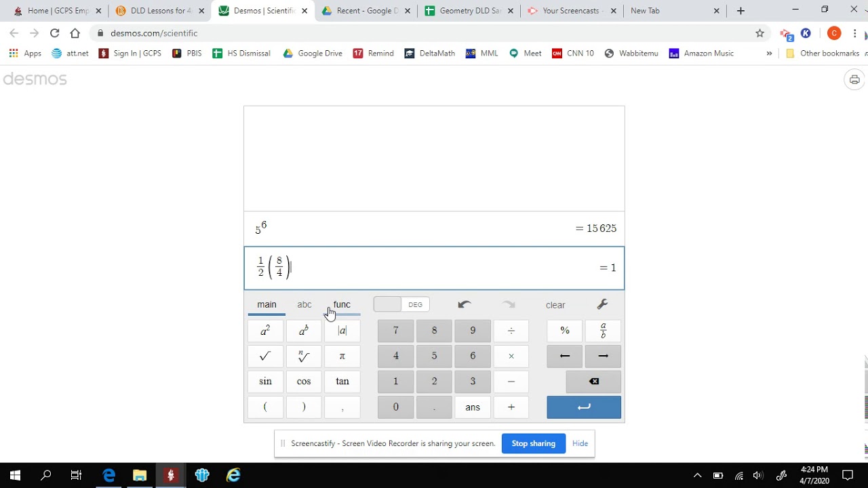This screenshot has width=868, height=488.
Task: Click the a squared exponent key
Action: click(265, 331)
